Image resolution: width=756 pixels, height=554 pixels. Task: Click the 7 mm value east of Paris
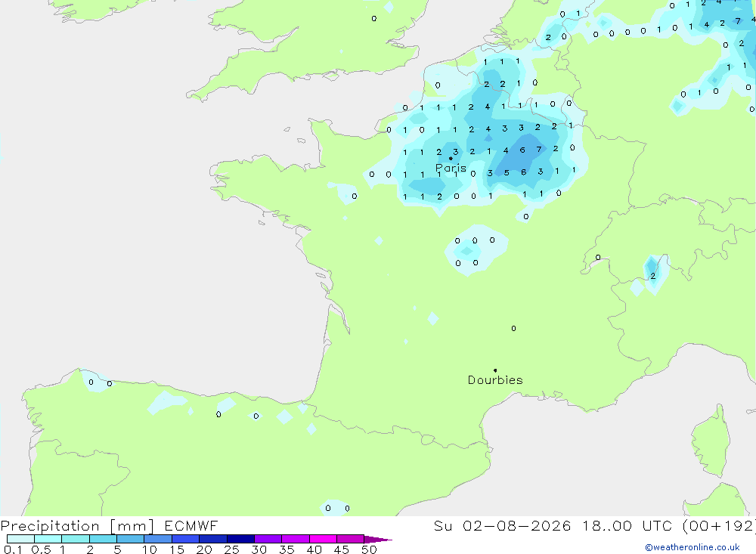coord(539,150)
